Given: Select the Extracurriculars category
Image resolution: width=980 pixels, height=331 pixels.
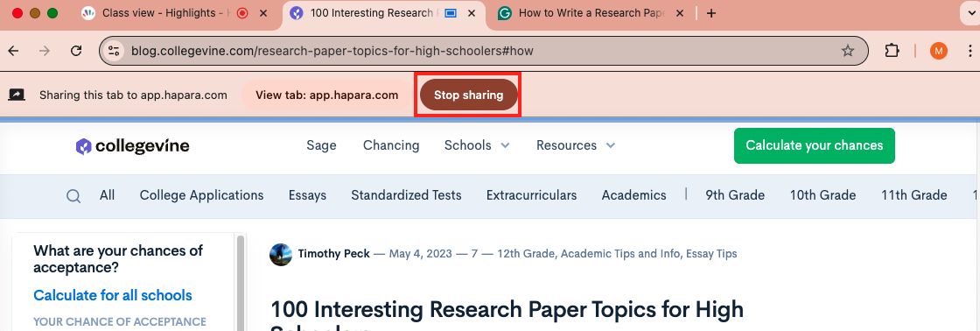Looking at the screenshot, I should [x=532, y=195].
